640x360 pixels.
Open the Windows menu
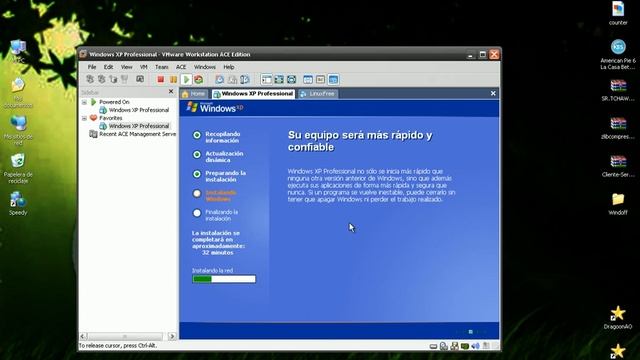(x=204, y=67)
